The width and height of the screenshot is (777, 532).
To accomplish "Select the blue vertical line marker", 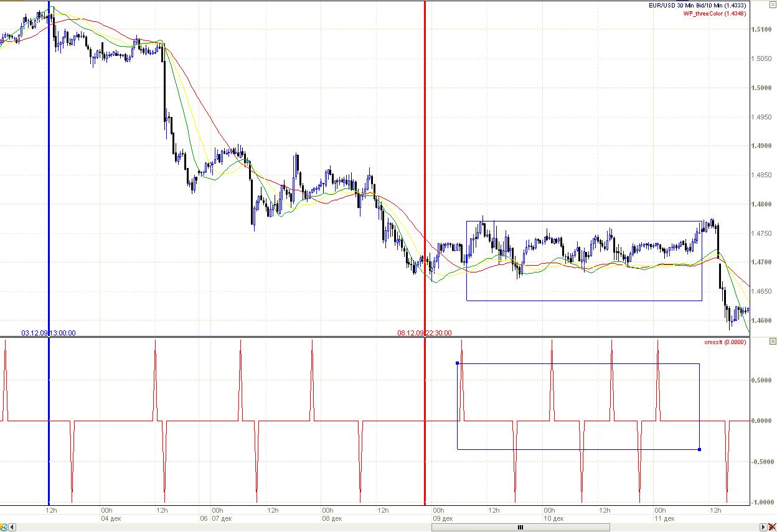I will (x=49, y=187).
